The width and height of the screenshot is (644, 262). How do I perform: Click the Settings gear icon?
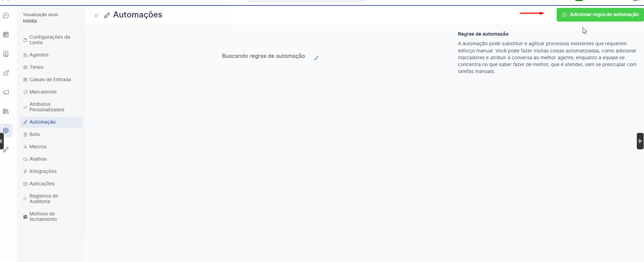coord(6,130)
